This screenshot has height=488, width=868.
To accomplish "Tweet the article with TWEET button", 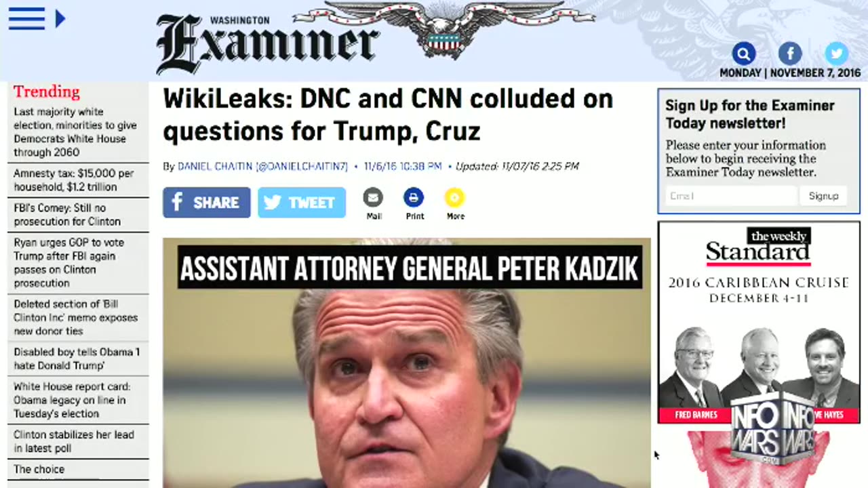I will 302,203.
